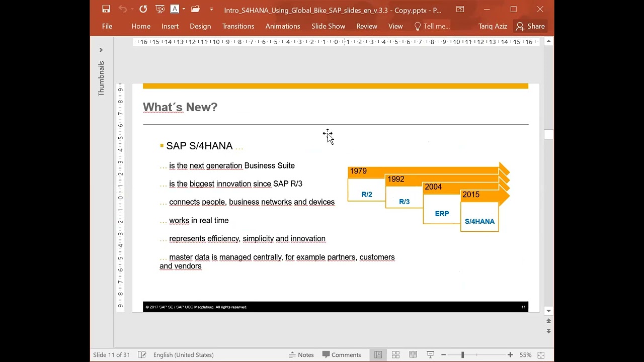Screen dimensions: 644x362
Task: Go to the Review tab
Action: (x=367, y=26)
